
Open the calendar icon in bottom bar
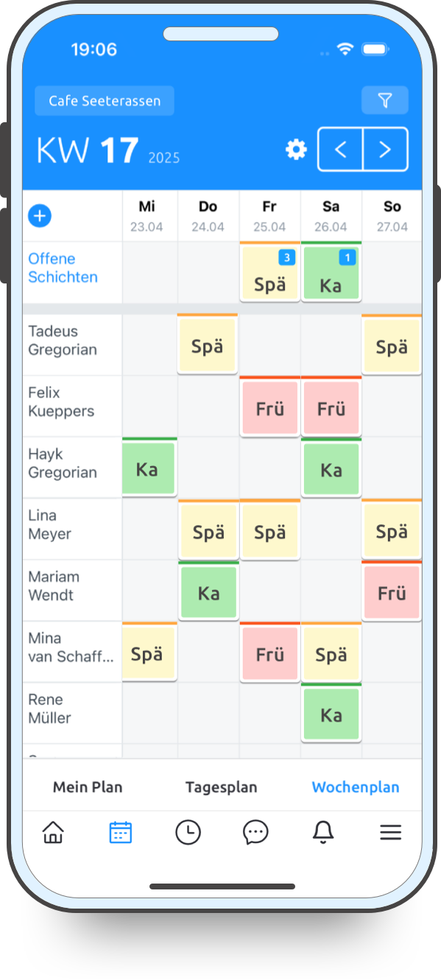[x=120, y=832]
